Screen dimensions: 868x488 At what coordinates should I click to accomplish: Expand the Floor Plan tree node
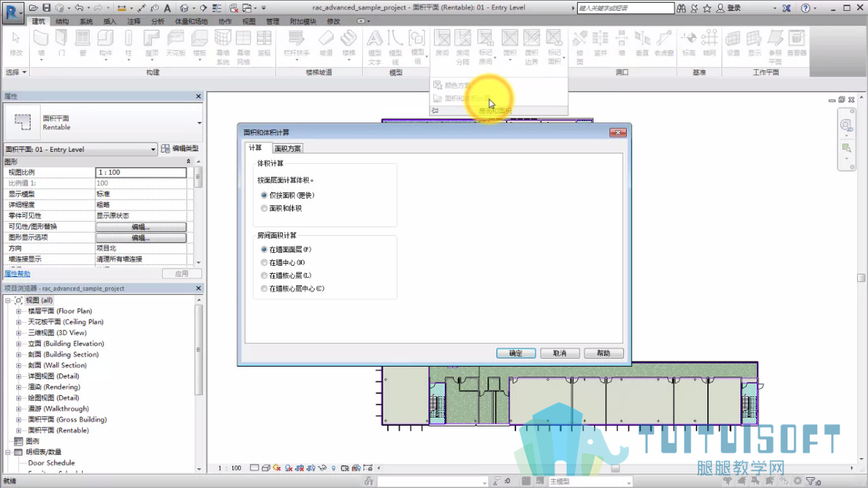pyautogui.click(x=19, y=311)
